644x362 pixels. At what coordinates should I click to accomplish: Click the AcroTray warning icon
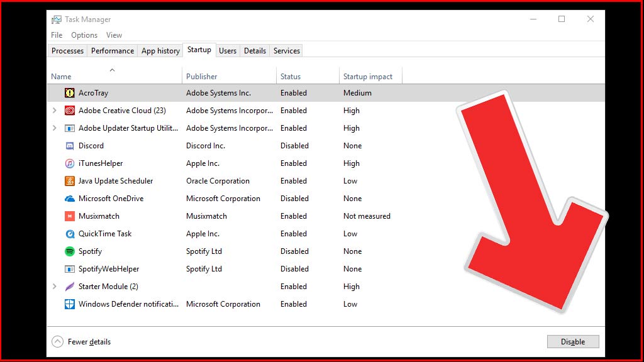click(x=69, y=92)
